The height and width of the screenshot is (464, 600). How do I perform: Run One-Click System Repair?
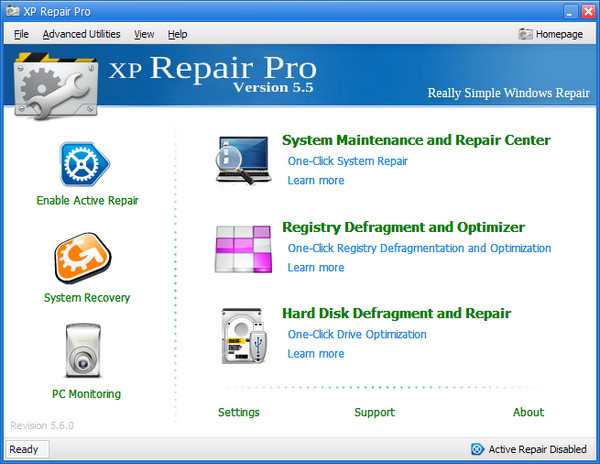[347, 161]
